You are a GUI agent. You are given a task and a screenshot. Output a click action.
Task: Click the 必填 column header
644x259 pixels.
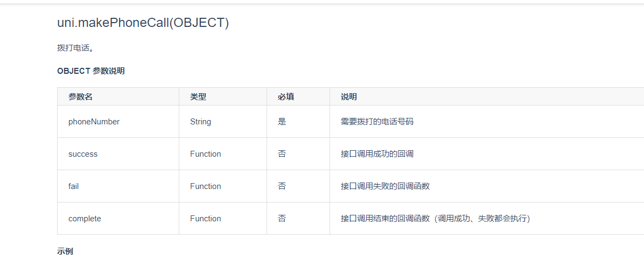tap(286, 97)
